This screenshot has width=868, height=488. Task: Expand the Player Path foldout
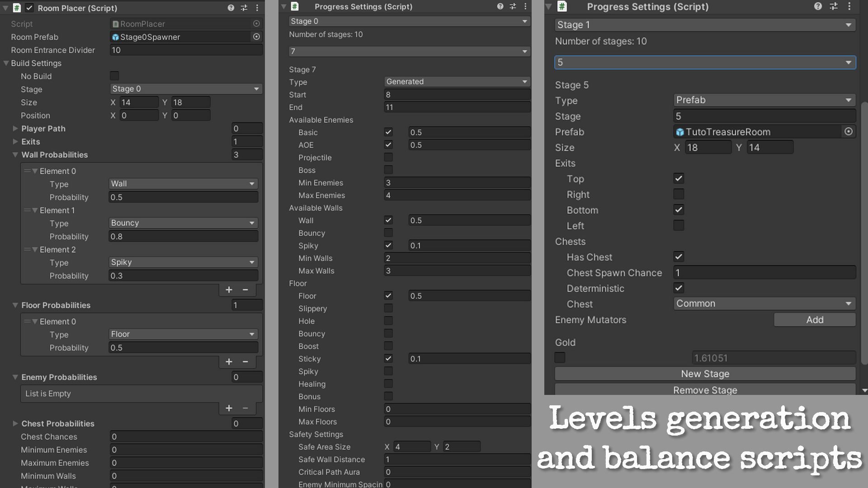coord(15,128)
